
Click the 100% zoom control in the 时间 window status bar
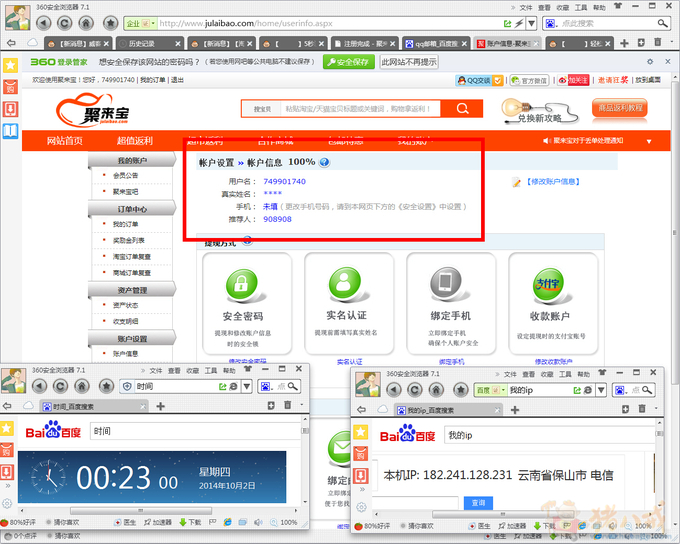pos(284,522)
